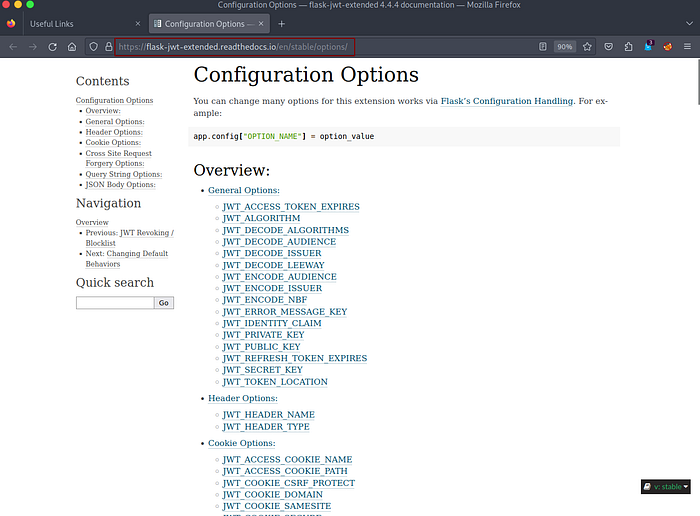Open Firefox hamburger application menu

[687, 46]
